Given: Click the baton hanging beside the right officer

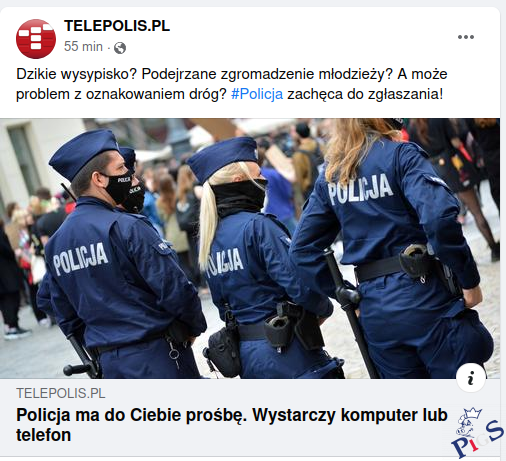Looking at the screenshot, I should (348, 310).
